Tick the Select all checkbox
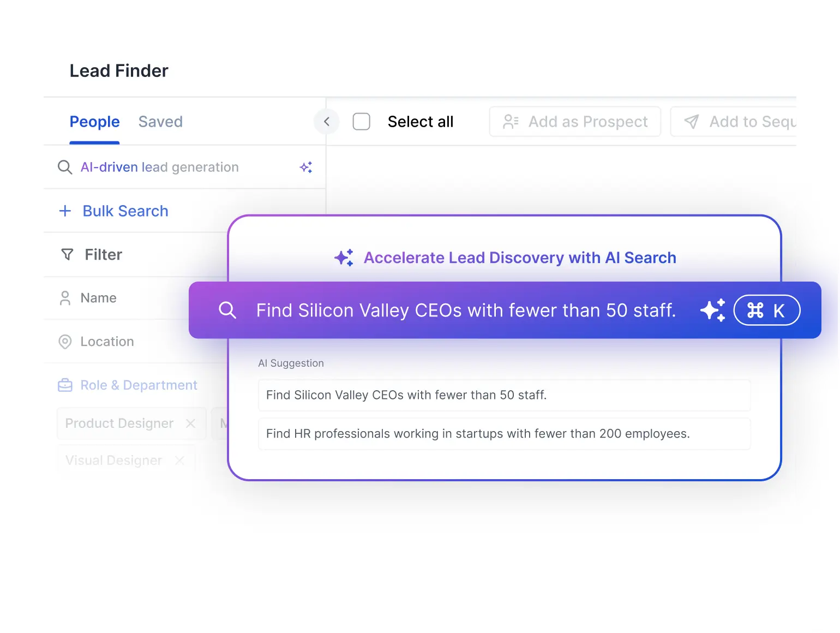The width and height of the screenshot is (840, 633). (362, 122)
